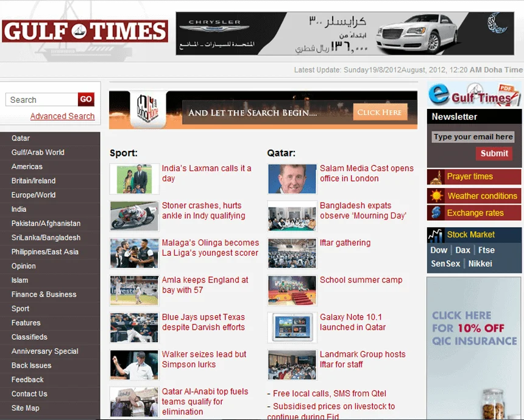This screenshot has height=420, width=524.
Task: Click the Prayer times mosque icon
Action: pyautogui.click(x=436, y=177)
